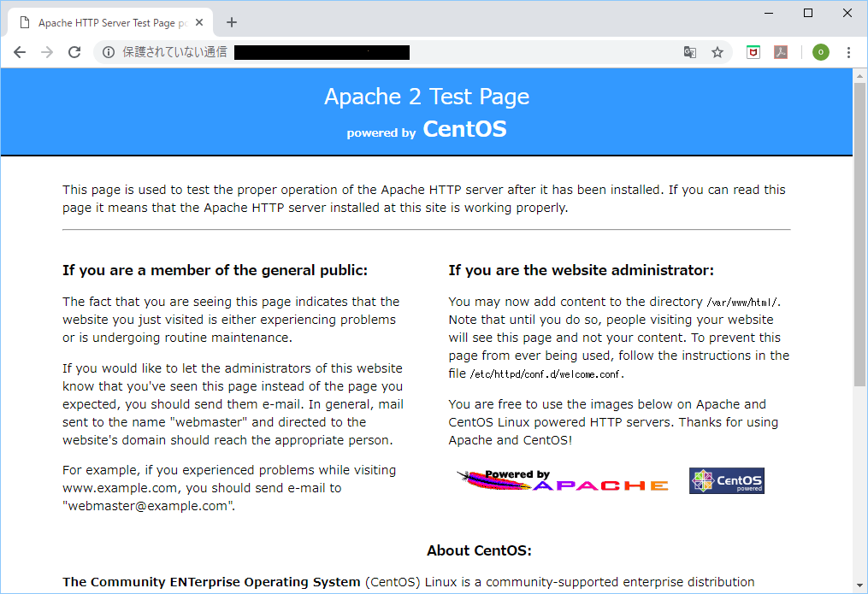Viewport: 868px width, 594px height.
Task: Open a new browser tab
Action: (232, 22)
